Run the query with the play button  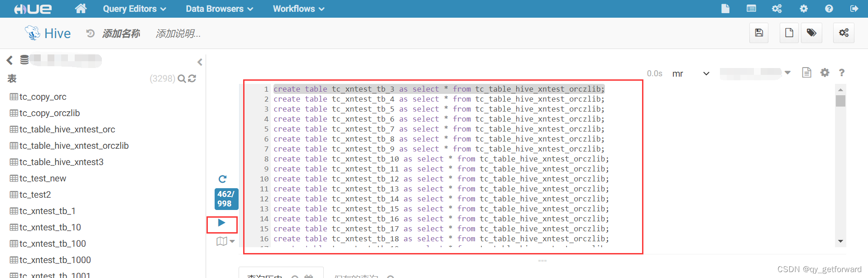pos(221,223)
